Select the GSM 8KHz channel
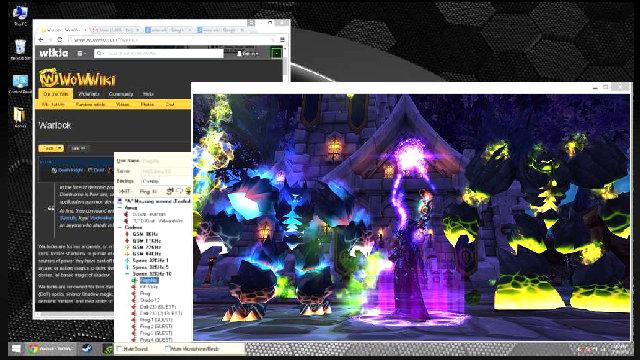 pyautogui.click(x=145, y=234)
